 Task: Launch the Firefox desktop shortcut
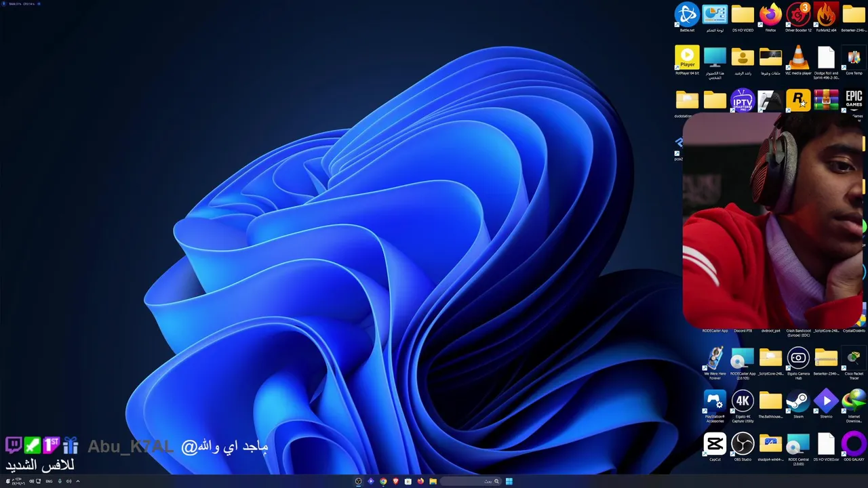[x=770, y=18]
